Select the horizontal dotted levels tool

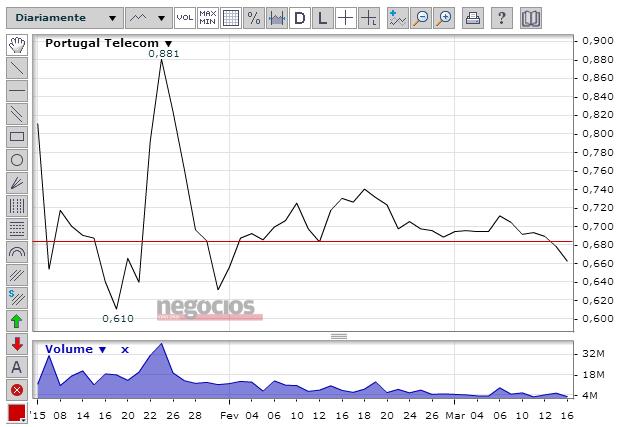[x=17, y=229]
